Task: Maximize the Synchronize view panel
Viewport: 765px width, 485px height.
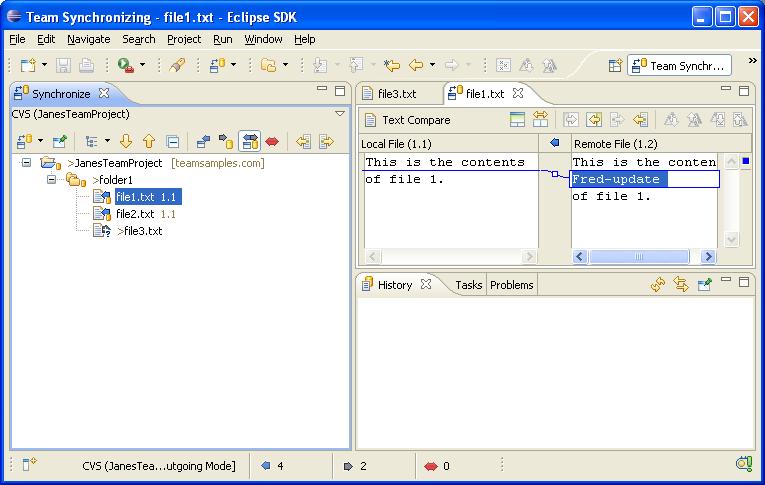Action: tap(340, 91)
